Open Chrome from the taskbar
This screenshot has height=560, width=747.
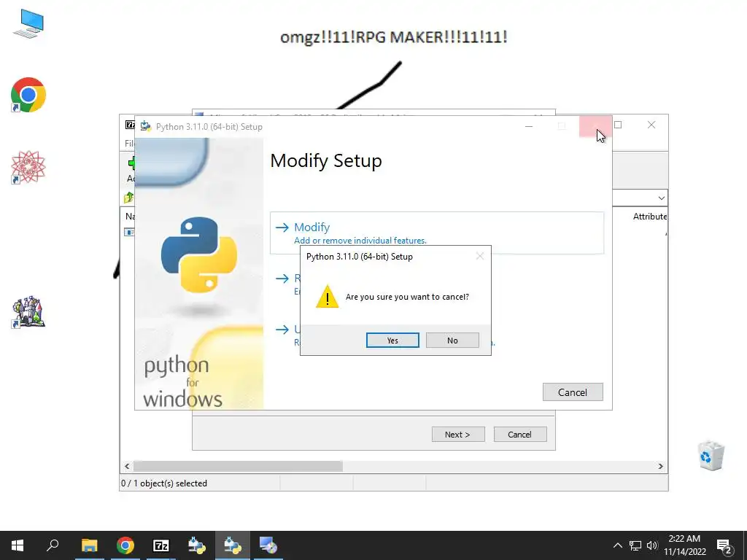coord(125,545)
